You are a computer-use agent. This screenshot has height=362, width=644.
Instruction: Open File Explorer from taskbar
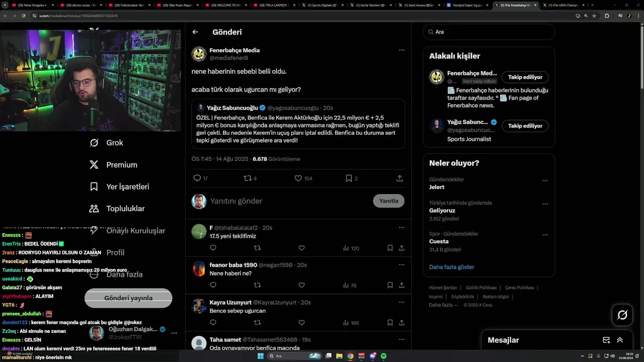339,356
